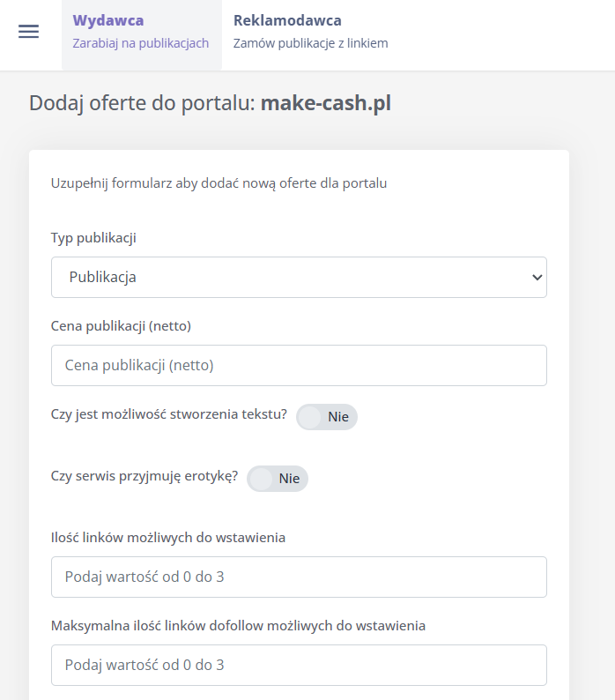Screen dimensions: 615x700
Task: Click the 'Maksymalna ilość linków dofollow' label
Action: 238,626
